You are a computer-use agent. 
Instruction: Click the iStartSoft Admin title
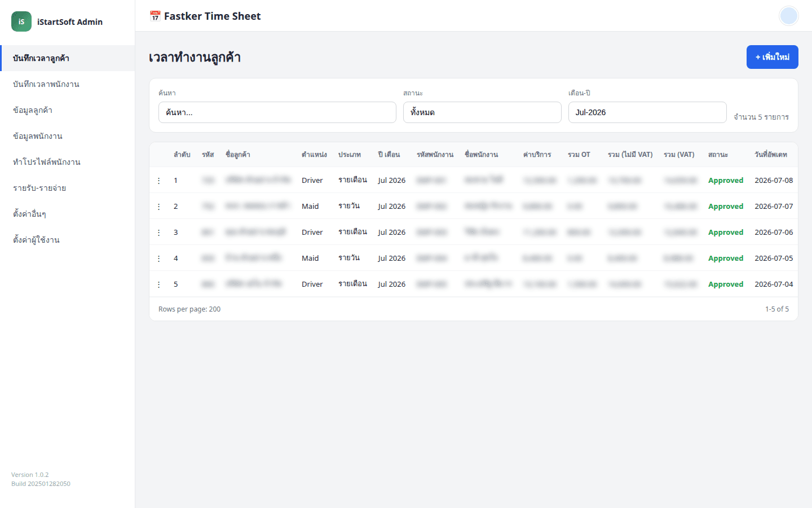pos(70,22)
